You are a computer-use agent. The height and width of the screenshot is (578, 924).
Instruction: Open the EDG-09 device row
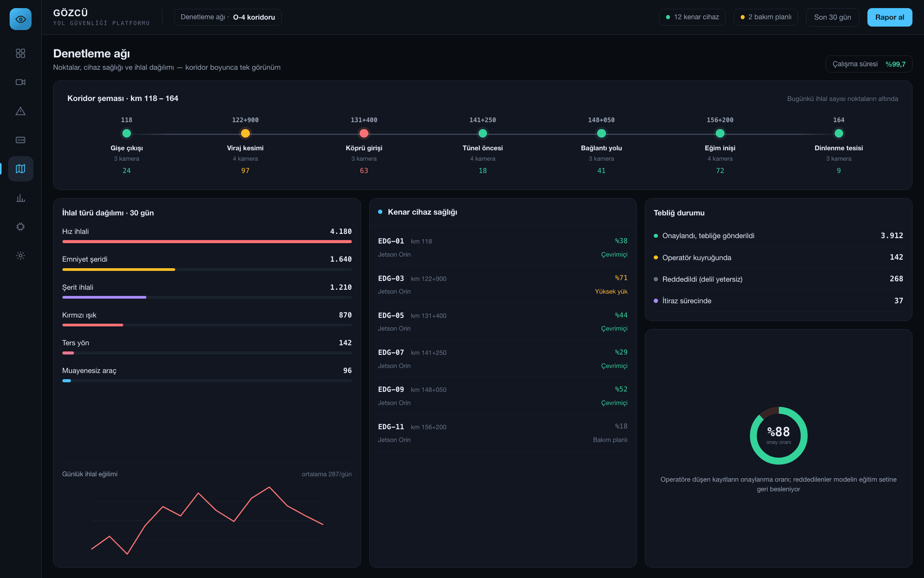coord(502,396)
